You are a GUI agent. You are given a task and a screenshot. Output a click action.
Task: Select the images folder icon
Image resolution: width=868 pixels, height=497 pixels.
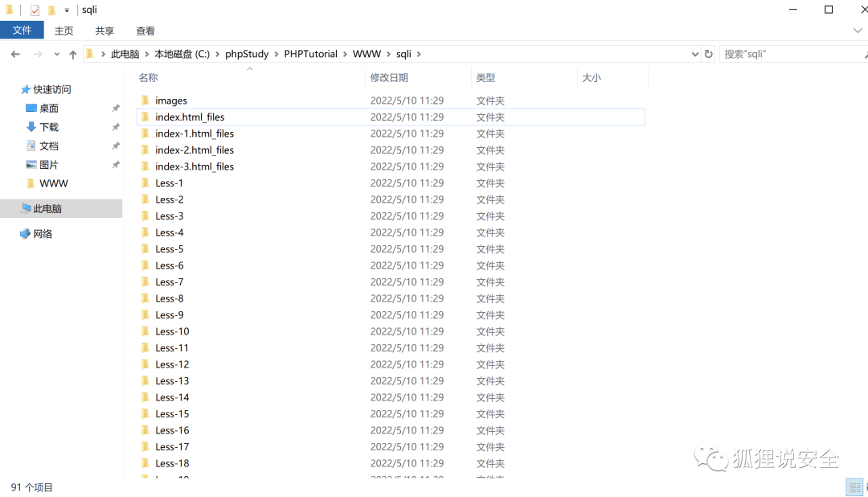tap(145, 101)
